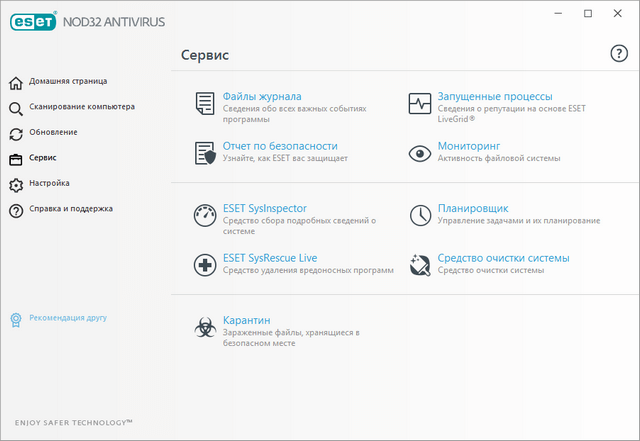
Task: Open Сканирование компьютера section
Action: [81, 107]
